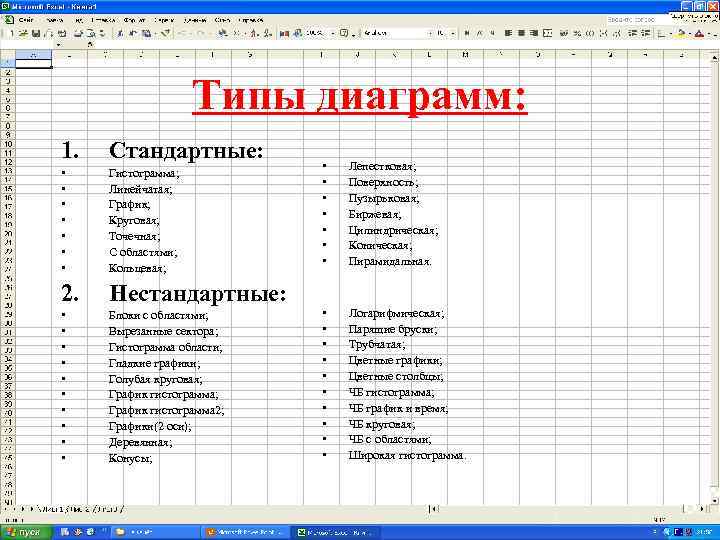Apply the percent style icon
Viewport: 720px width, 540px height.
pos(577,34)
